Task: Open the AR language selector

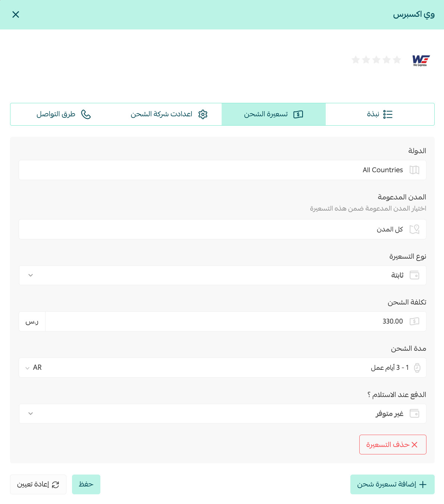Action: [34, 368]
